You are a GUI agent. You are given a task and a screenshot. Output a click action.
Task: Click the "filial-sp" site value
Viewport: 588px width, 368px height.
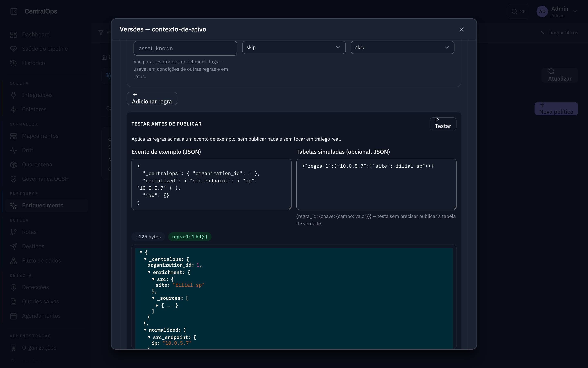coord(188,285)
